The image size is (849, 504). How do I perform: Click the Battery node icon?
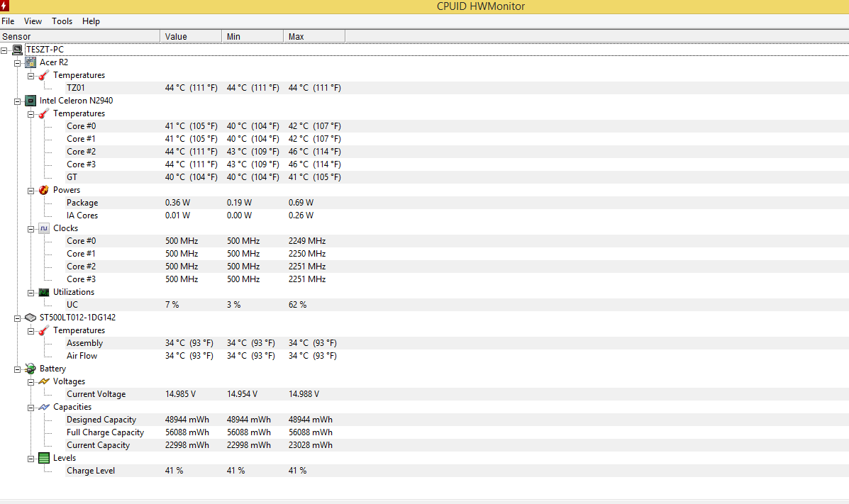point(30,369)
